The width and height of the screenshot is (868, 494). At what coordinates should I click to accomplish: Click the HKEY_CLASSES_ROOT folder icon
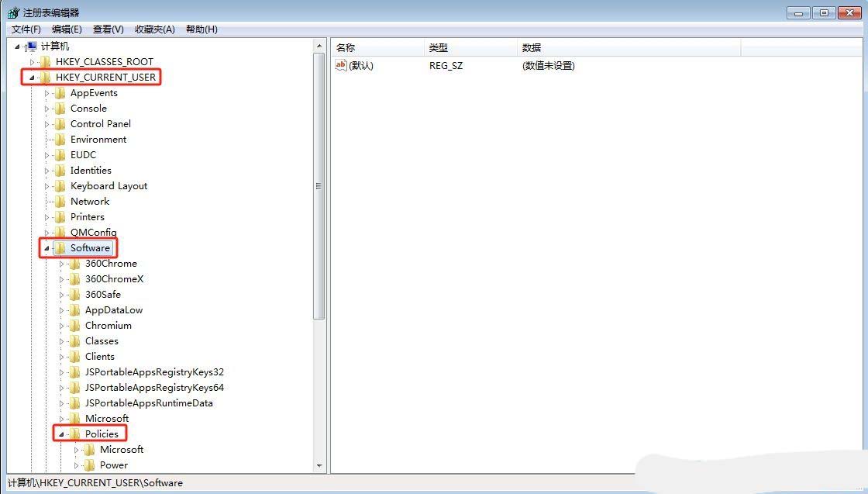click(x=45, y=62)
